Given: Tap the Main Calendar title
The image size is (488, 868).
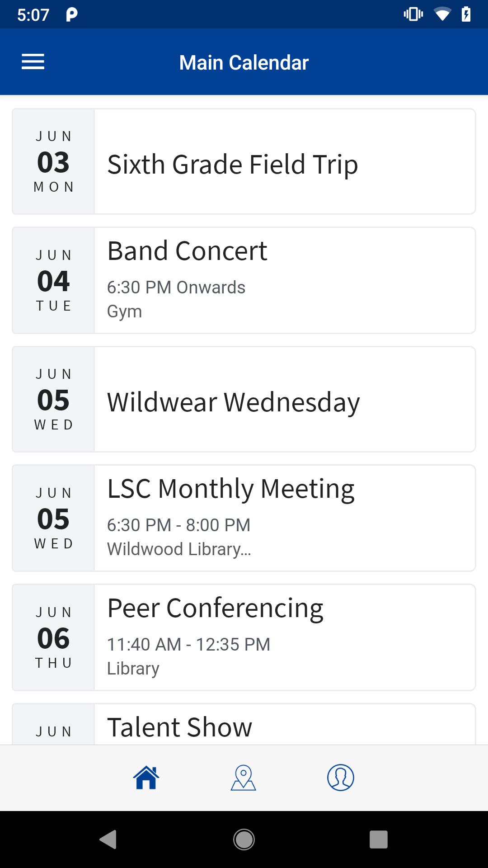Looking at the screenshot, I should pos(244,62).
